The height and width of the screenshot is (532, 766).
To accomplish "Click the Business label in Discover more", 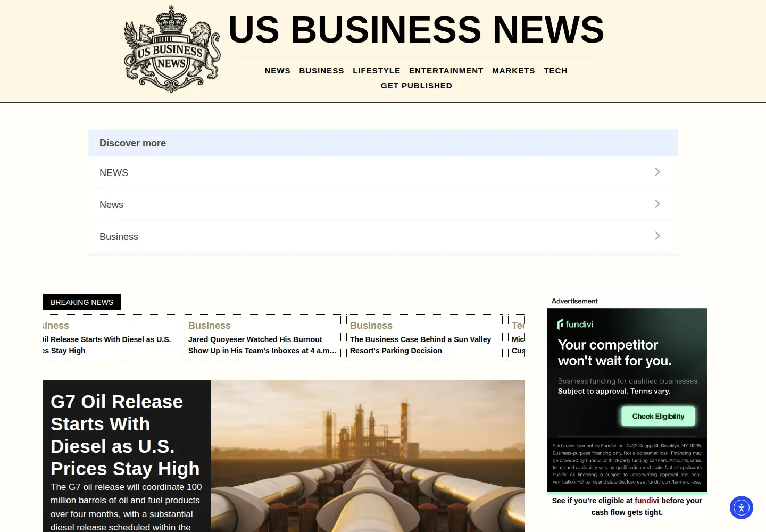I will (x=119, y=237).
